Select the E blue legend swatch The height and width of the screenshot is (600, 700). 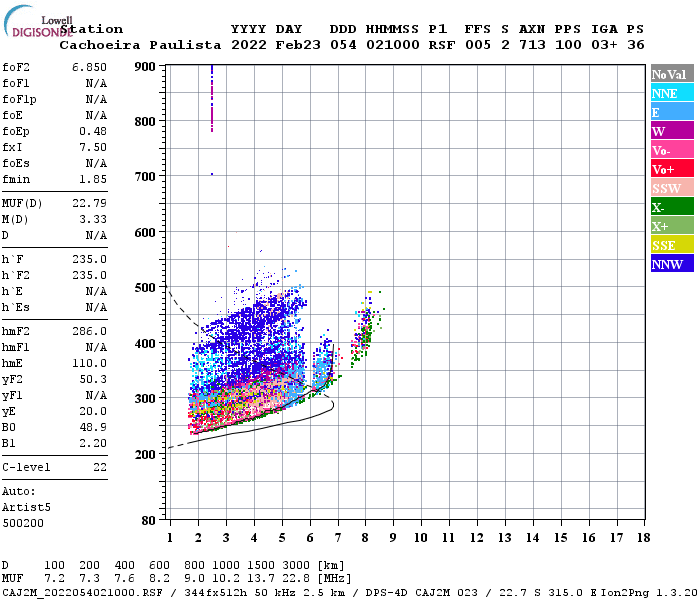672,112
